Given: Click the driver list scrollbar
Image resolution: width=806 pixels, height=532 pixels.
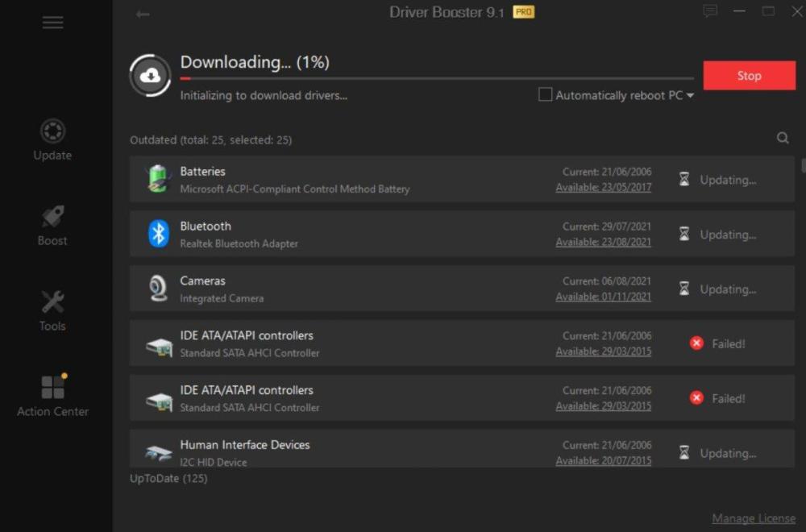Looking at the screenshot, I should pos(803,165).
